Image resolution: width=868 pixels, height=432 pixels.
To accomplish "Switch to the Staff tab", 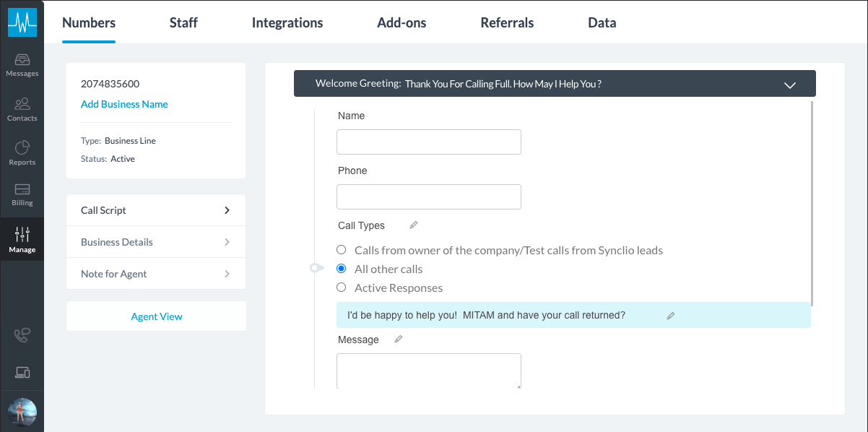I will [x=183, y=22].
